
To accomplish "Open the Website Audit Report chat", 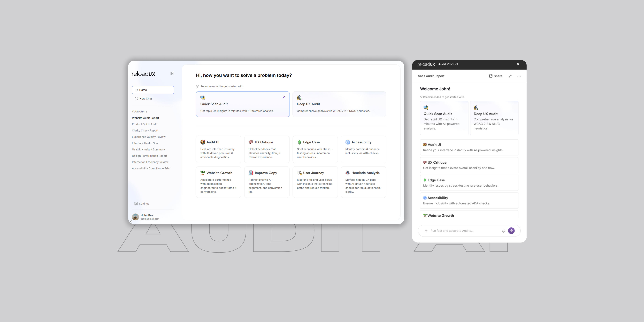I will pyautogui.click(x=145, y=118).
